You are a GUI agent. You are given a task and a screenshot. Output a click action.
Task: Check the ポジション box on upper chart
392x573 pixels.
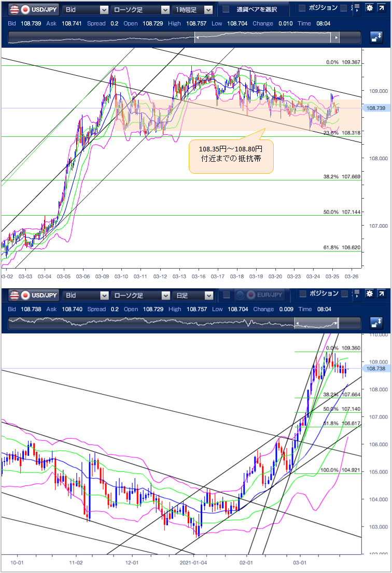[302, 8]
